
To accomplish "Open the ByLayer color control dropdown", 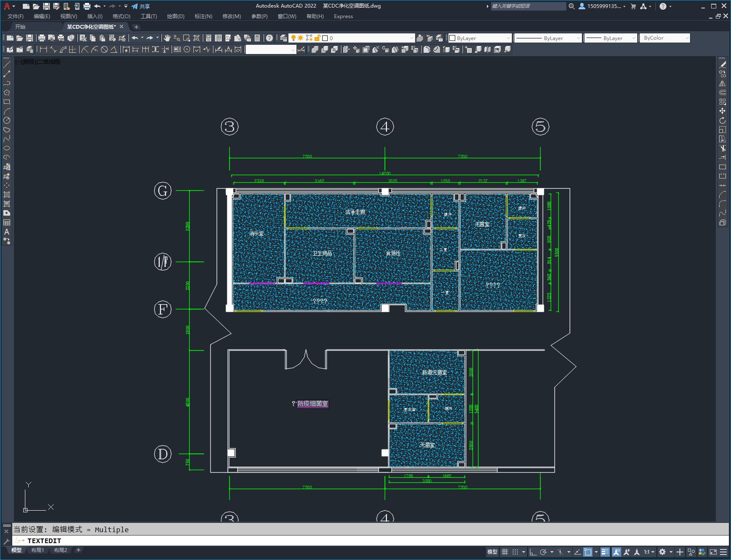I will coord(480,38).
